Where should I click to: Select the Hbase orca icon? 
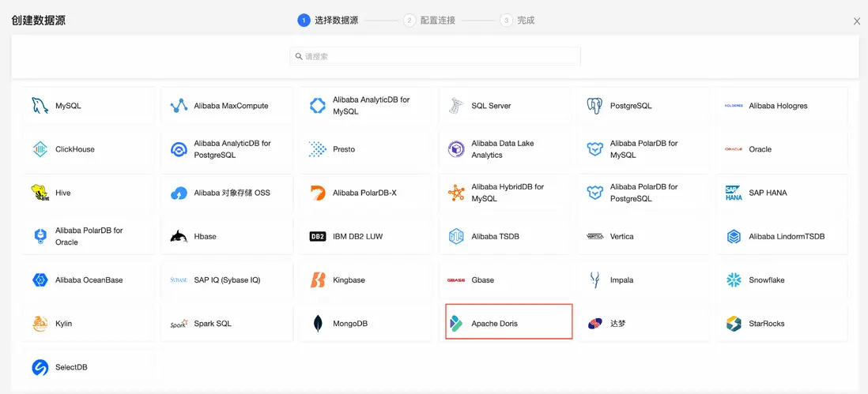click(x=179, y=236)
